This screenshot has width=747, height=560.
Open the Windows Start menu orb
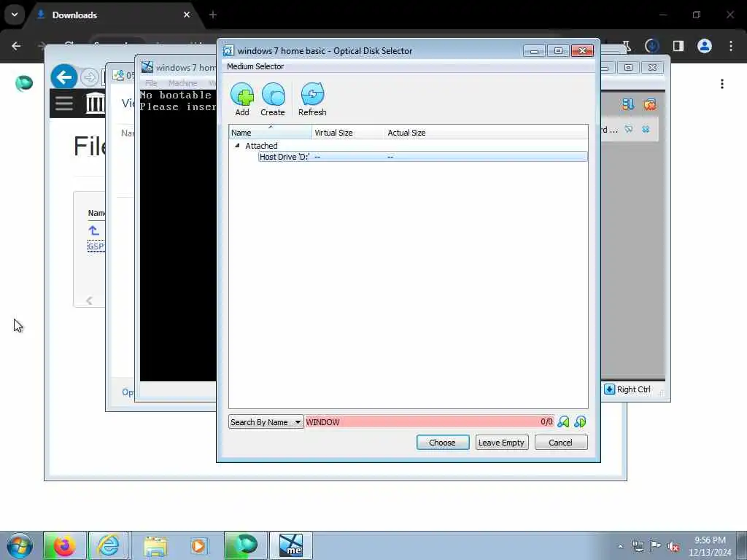20,545
